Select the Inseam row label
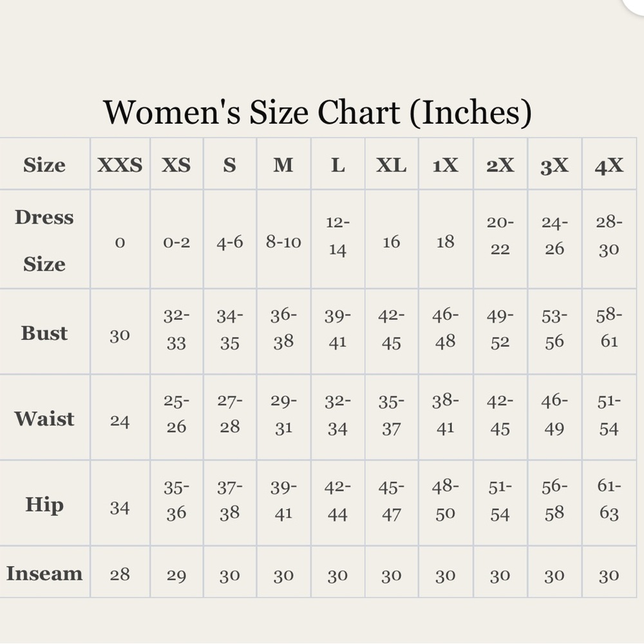Screen dimensions: 644x644 coord(44,572)
